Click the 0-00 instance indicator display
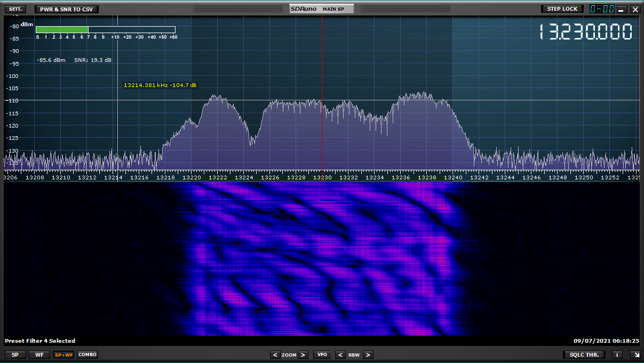The height and width of the screenshot is (363, 644). coord(601,9)
